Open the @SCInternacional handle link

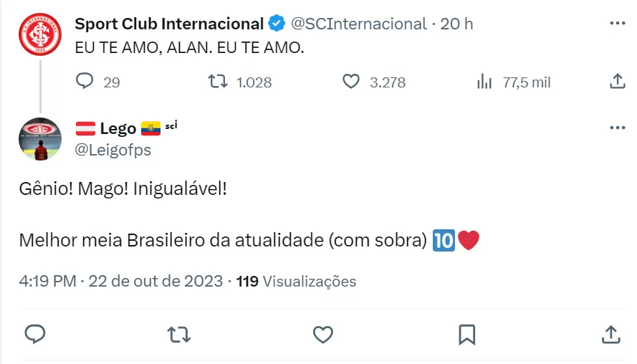(x=358, y=24)
